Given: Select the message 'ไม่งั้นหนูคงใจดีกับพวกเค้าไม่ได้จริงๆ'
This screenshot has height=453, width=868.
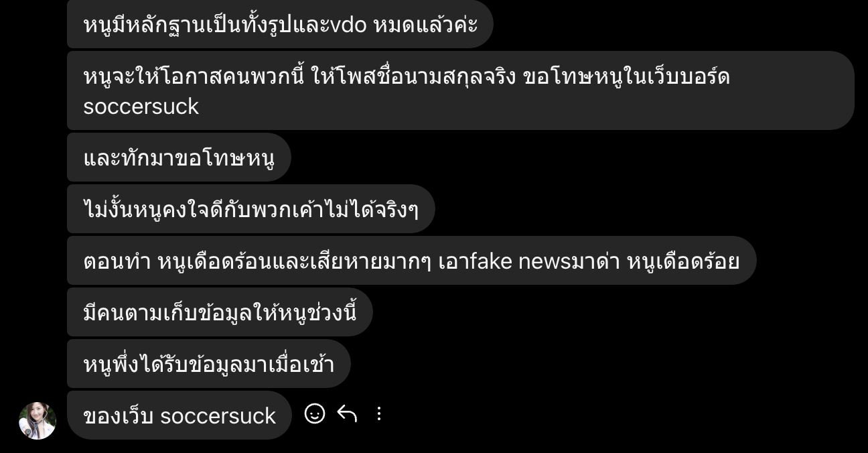Looking at the screenshot, I should [x=251, y=209].
